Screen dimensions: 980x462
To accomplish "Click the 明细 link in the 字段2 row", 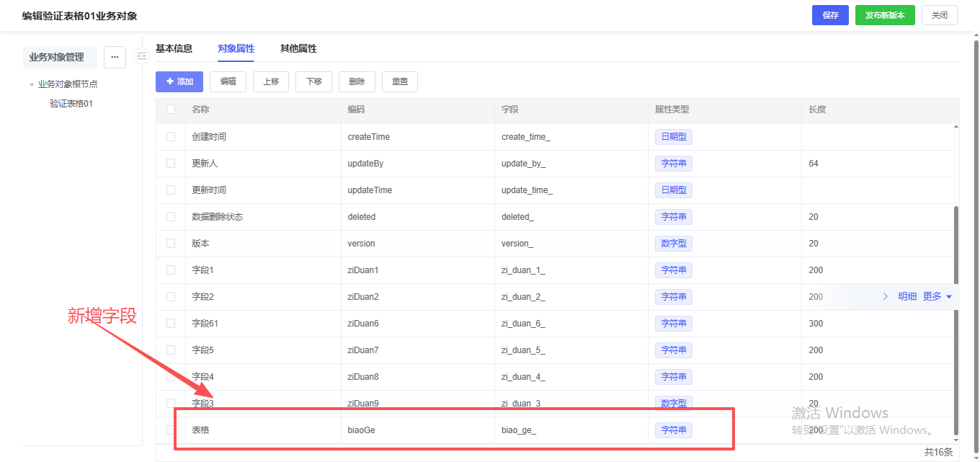I will pyautogui.click(x=907, y=296).
